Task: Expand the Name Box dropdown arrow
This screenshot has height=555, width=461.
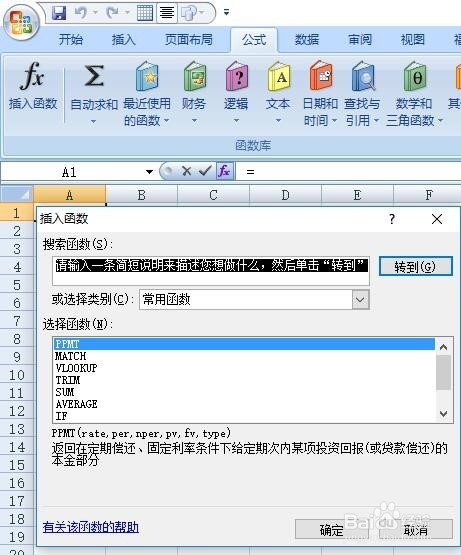Action: tap(149, 172)
